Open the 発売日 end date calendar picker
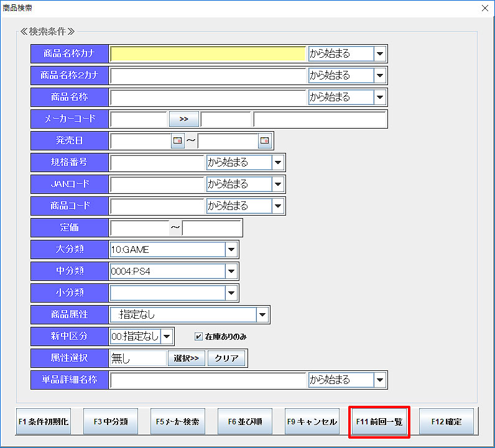This screenshot has height=448, width=495. (x=265, y=141)
